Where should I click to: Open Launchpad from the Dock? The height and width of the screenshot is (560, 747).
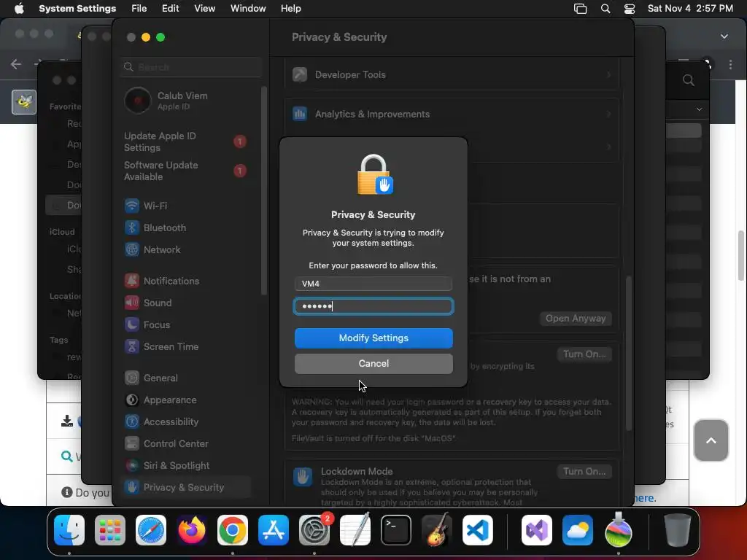[x=110, y=530]
